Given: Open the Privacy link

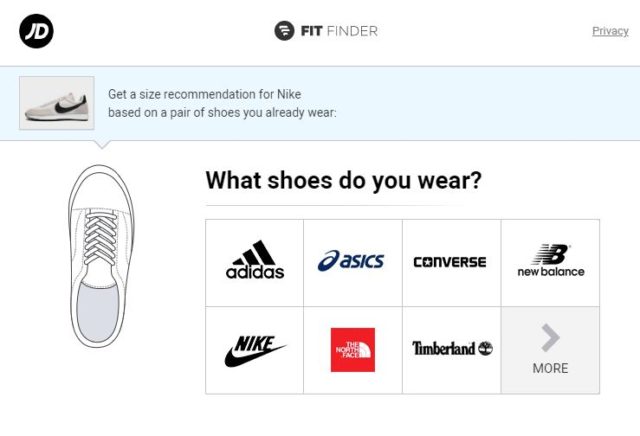Looking at the screenshot, I should click(x=610, y=31).
